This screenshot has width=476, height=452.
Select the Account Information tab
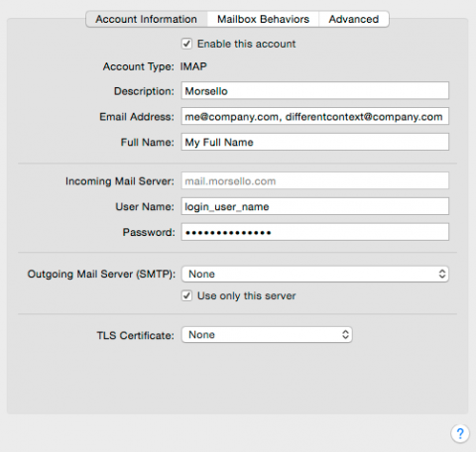[147, 19]
